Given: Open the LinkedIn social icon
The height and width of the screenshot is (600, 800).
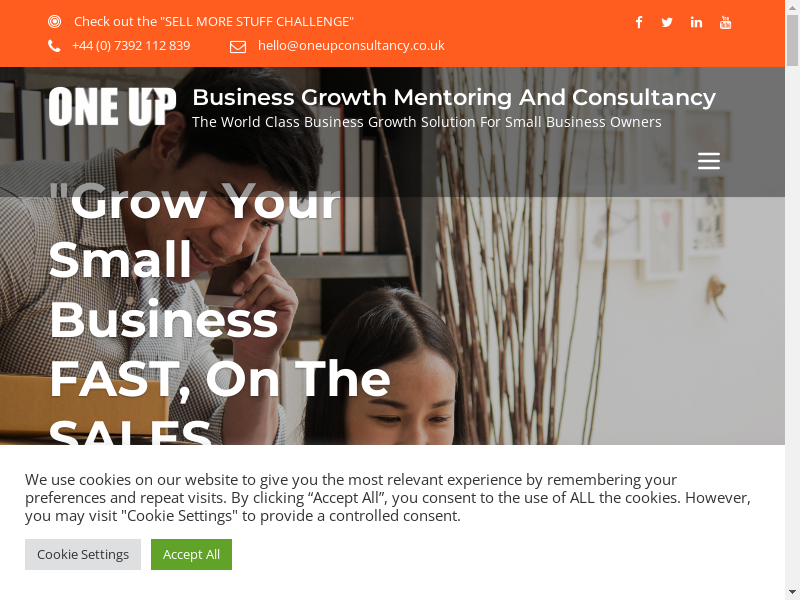Looking at the screenshot, I should coord(696,22).
